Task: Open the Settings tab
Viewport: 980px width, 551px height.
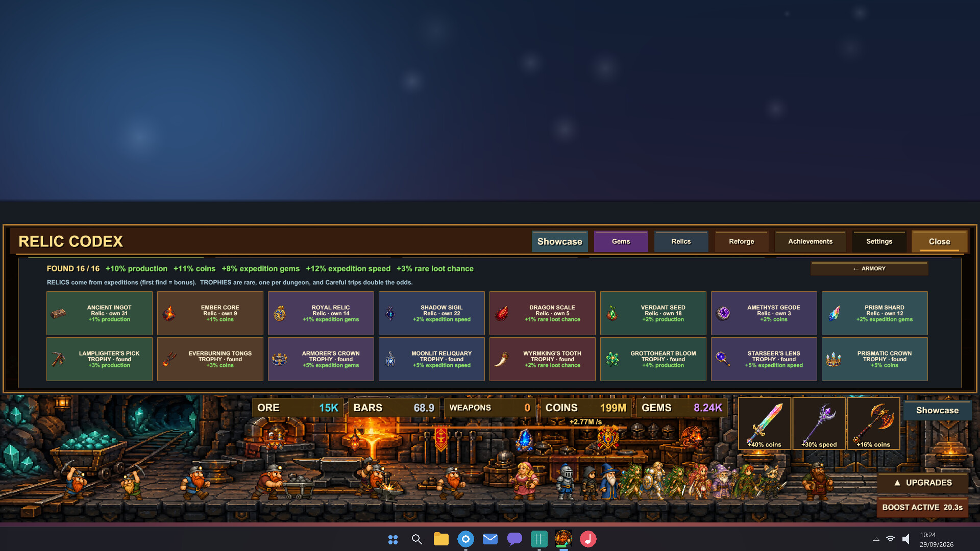Action: (x=879, y=241)
